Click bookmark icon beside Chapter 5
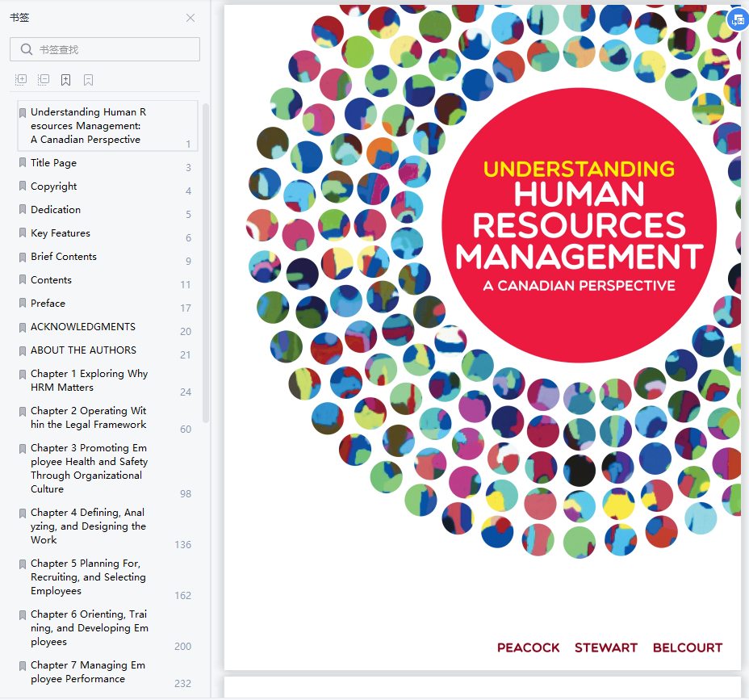749x700 pixels. 22,564
